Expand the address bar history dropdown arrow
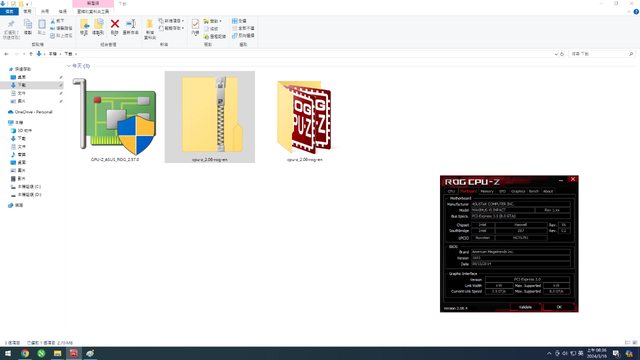This screenshot has width=640, height=360. click(556, 54)
